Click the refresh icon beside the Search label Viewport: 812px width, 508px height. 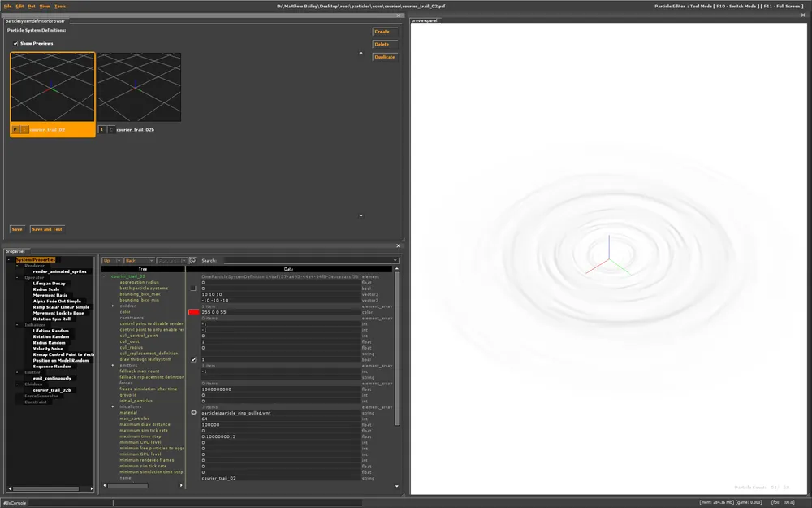tap(192, 260)
